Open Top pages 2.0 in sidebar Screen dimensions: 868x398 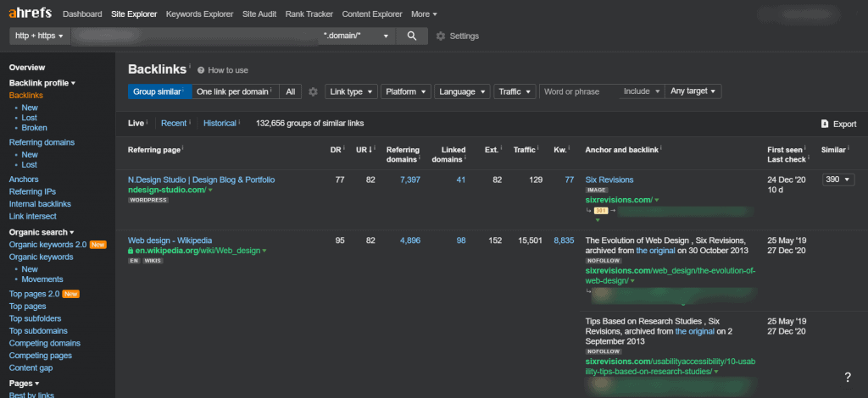tap(34, 294)
